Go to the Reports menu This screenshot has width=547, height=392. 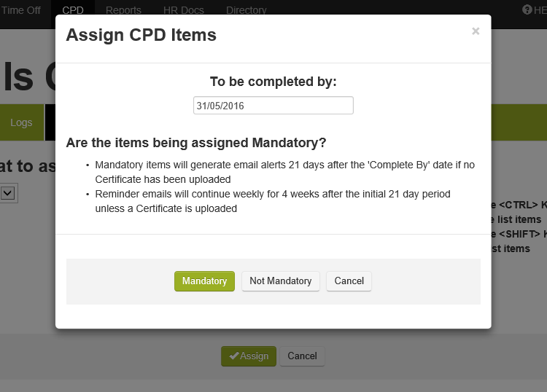pos(123,10)
